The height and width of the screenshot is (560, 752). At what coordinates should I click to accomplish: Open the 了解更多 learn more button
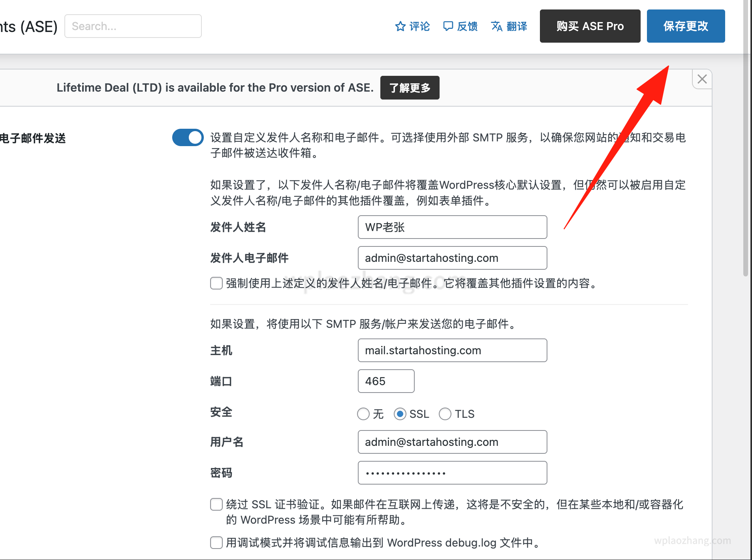point(410,88)
